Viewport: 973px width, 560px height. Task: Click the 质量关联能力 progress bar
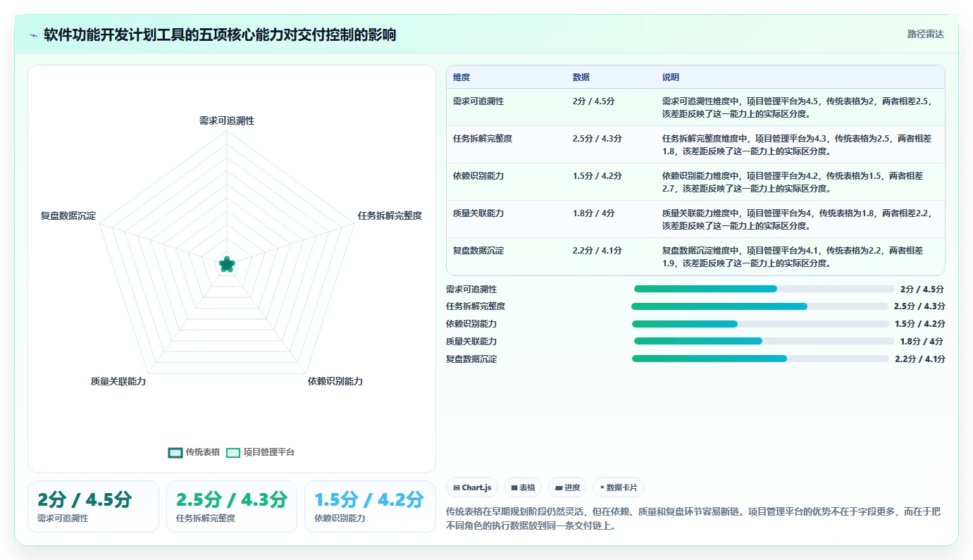pos(764,341)
